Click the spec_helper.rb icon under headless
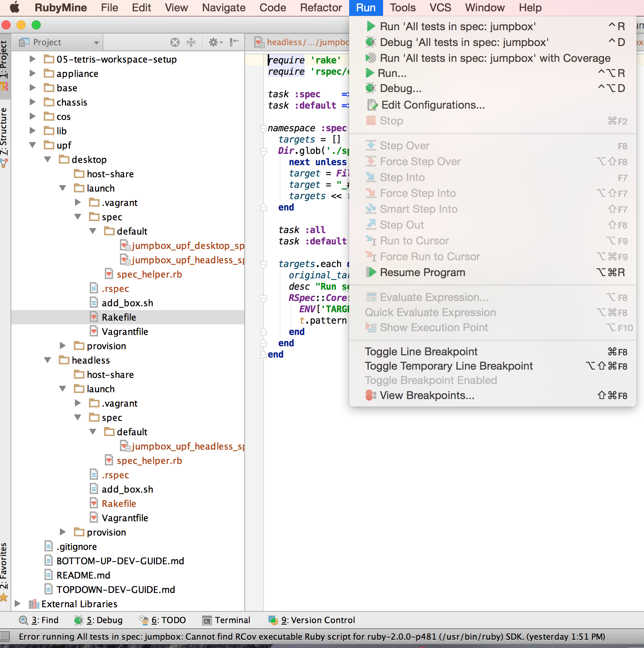This screenshot has width=644, height=648. pyautogui.click(x=109, y=461)
